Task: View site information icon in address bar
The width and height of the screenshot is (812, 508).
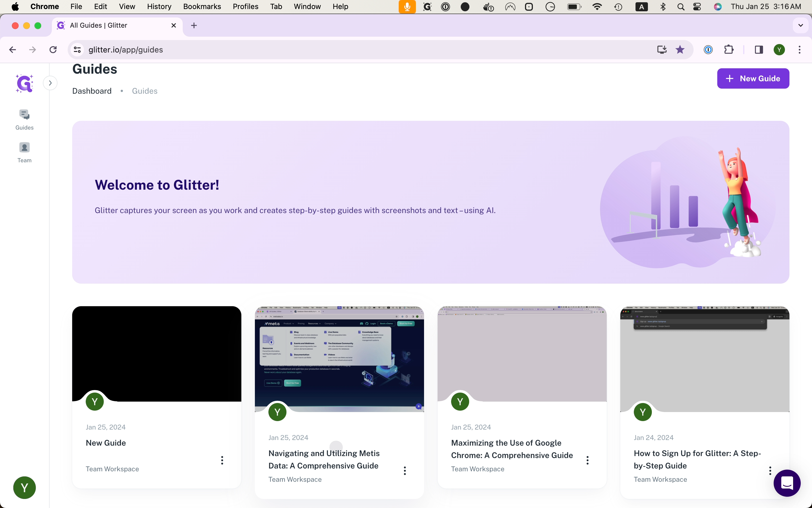Action: click(x=77, y=50)
